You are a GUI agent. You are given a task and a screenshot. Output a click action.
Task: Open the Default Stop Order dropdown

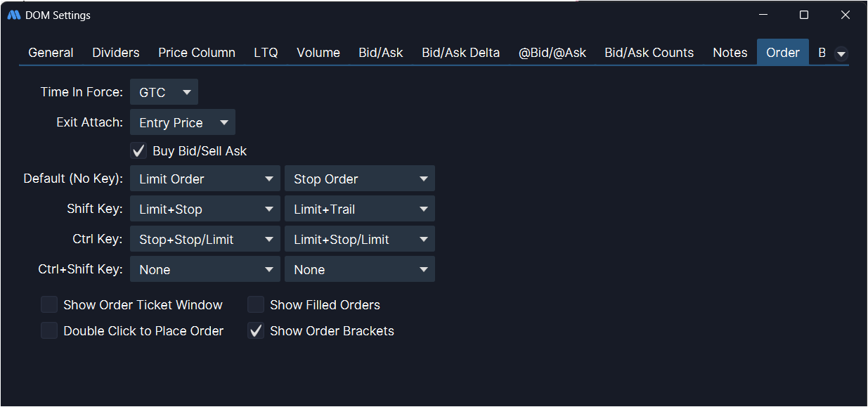coord(359,179)
